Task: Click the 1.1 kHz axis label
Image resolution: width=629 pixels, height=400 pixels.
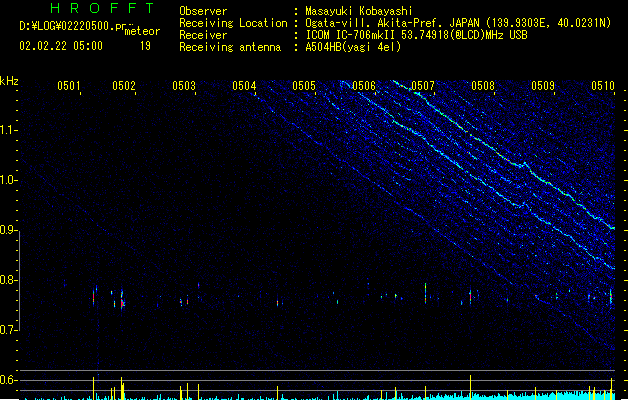Action: [x=7, y=130]
